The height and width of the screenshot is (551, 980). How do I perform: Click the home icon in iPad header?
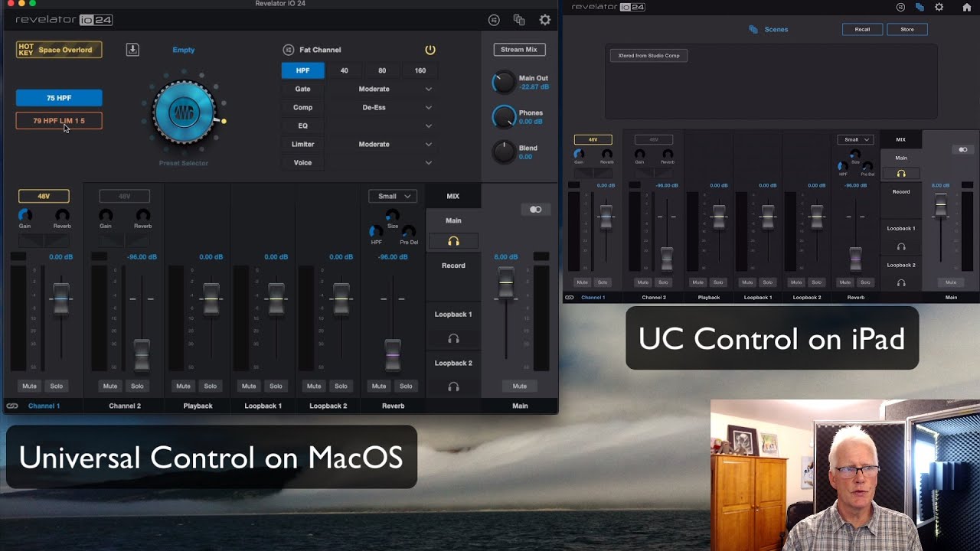click(966, 7)
